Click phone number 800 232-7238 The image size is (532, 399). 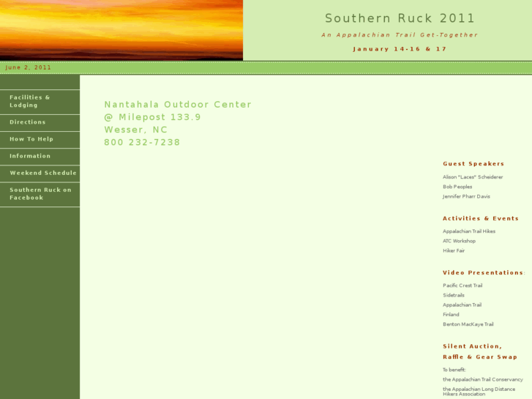click(142, 142)
